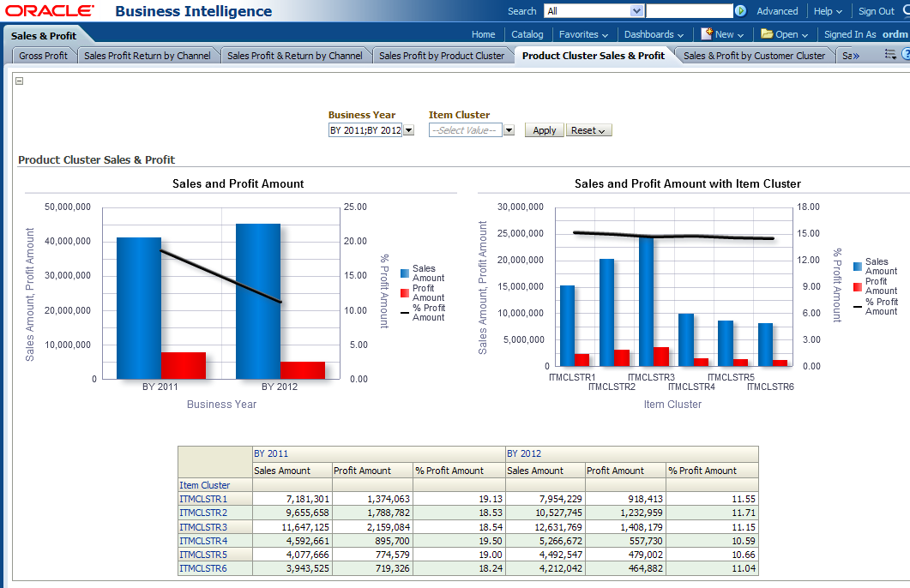This screenshot has width=910, height=588.
Task: Click the red Profit Amount legend swatch
Action: point(405,289)
